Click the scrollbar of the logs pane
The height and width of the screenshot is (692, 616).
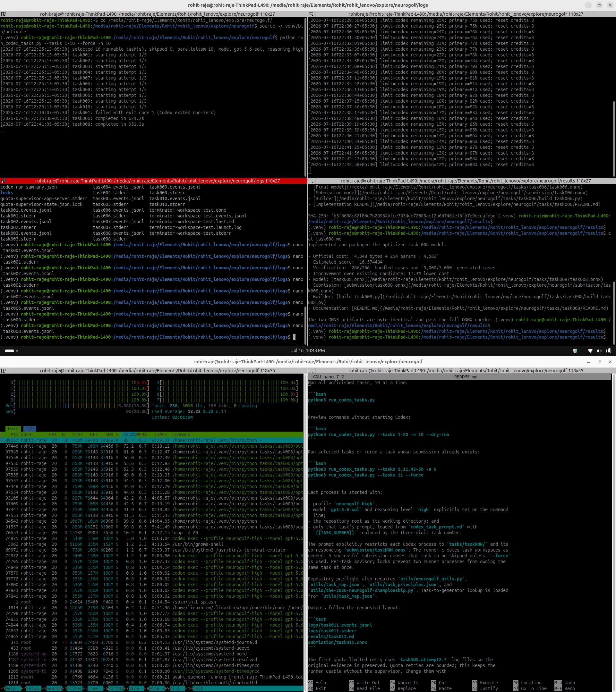306,325
